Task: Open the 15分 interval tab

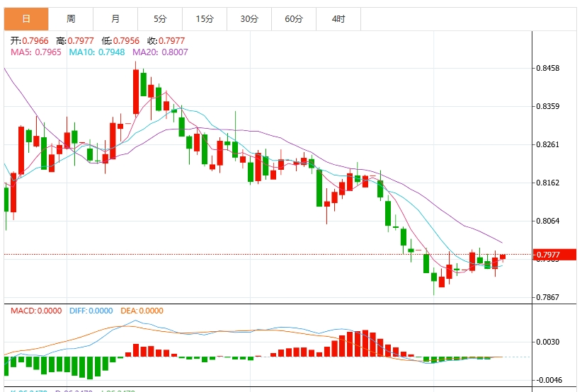Action: 205,19
